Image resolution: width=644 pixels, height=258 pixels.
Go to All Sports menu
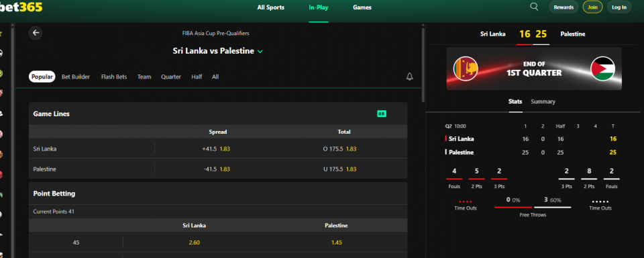[x=270, y=7]
